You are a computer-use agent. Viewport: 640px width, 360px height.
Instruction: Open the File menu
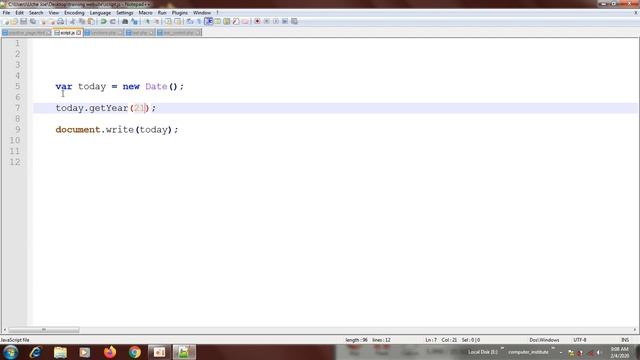tap(6, 13)
